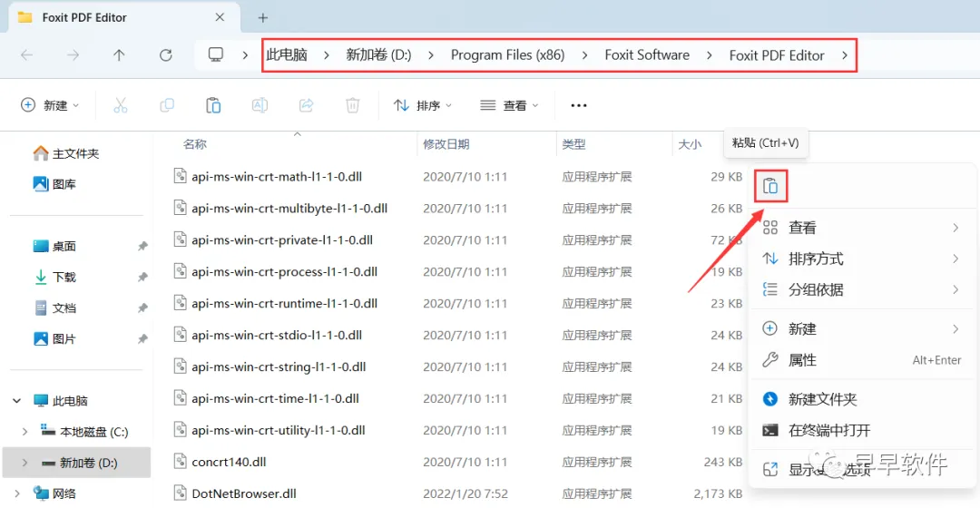Open 下载 in sidebar
980x508 pixels.
coord(54,277)
